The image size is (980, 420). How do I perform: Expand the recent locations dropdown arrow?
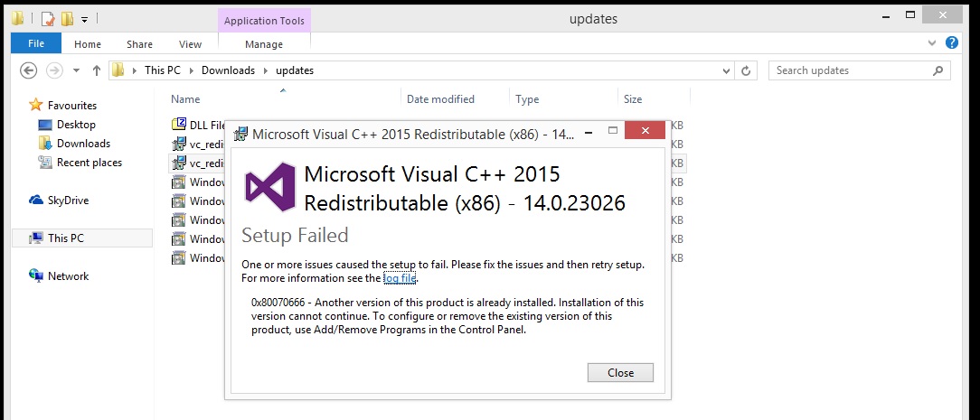click(x=76, y=70)
